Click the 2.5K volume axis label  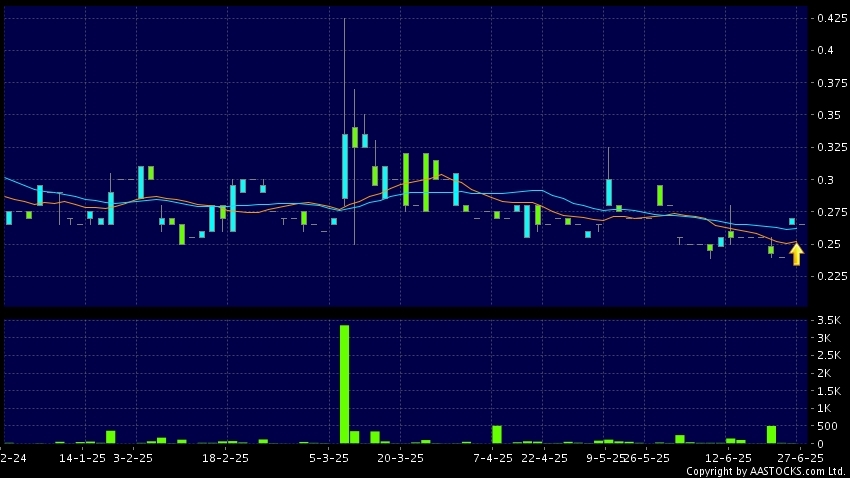tap(828, 356)
